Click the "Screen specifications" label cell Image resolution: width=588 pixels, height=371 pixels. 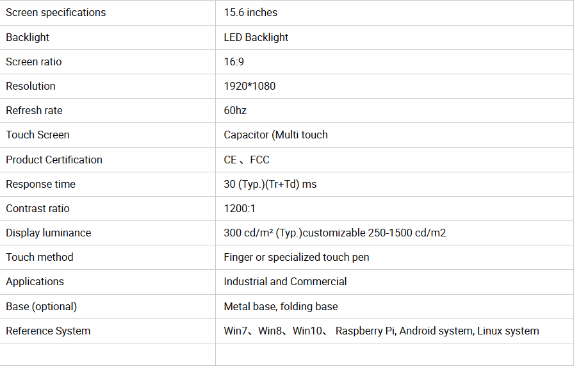point(56,13)
